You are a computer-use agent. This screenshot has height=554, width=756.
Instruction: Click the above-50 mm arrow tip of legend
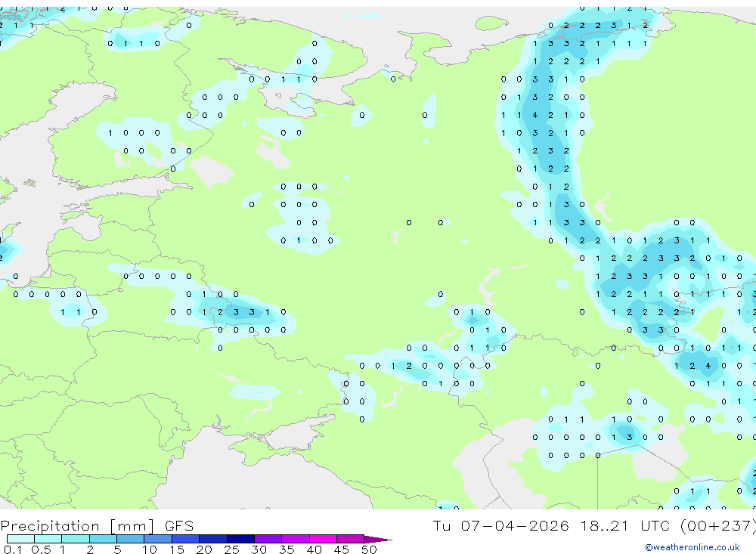tap(377, 540)
